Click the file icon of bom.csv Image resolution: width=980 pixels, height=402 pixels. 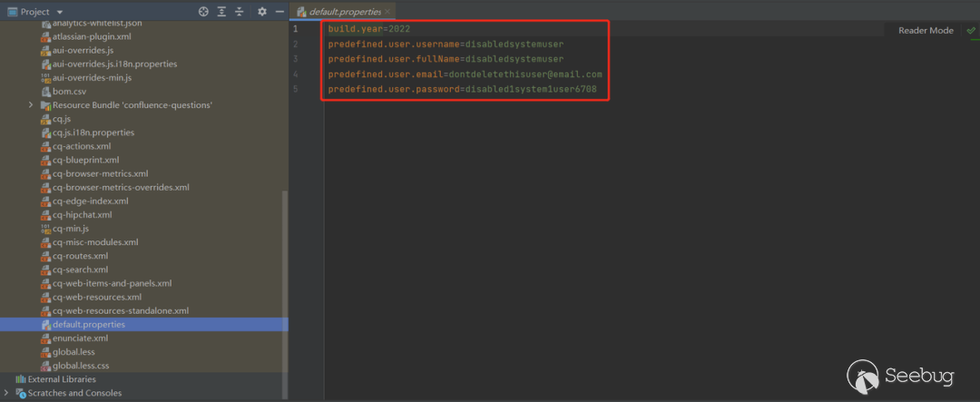coord(45,92)
